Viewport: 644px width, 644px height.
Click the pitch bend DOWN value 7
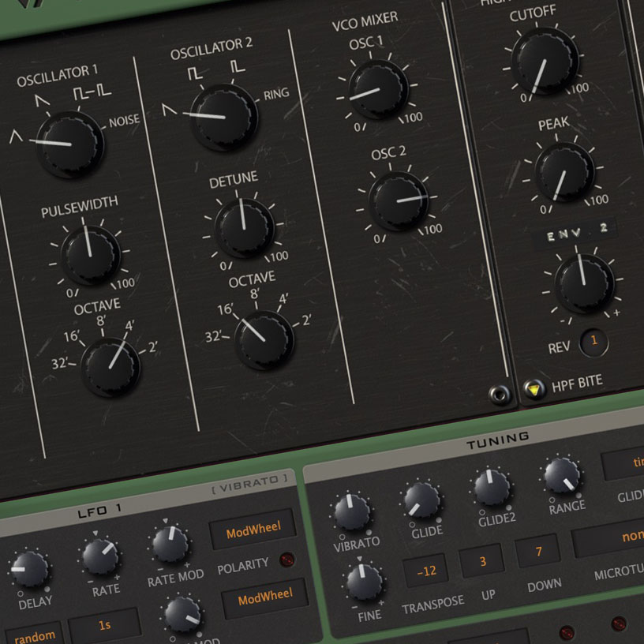[538, 552]
